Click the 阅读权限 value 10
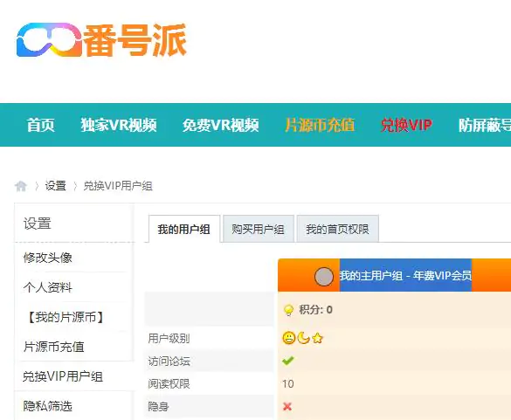 (x=288, y=384)
